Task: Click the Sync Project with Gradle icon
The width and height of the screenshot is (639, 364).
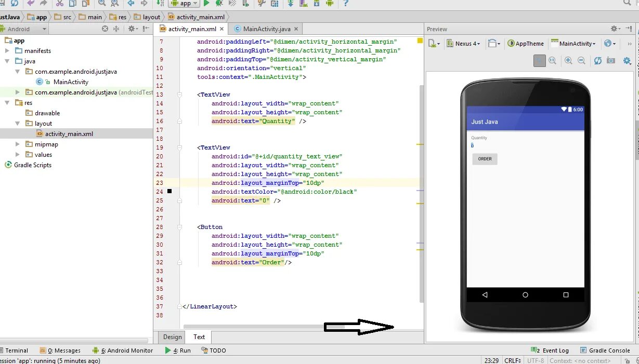Action: tap(290, 4)
